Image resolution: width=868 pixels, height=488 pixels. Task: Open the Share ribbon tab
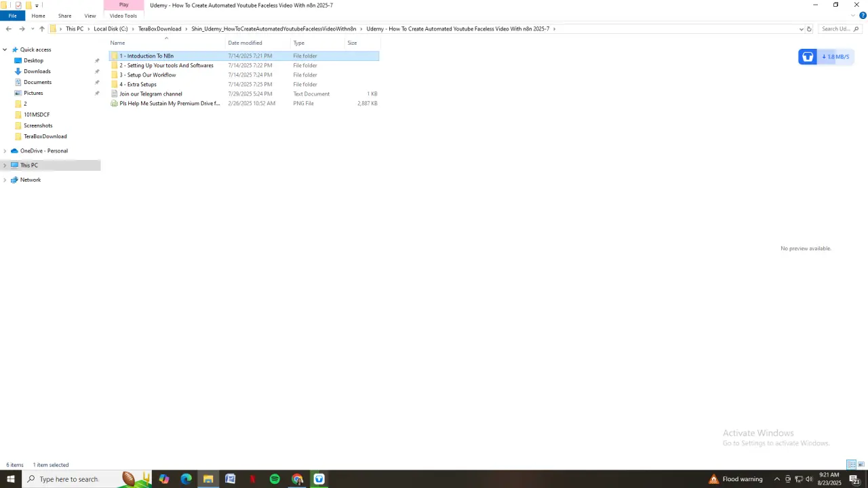point(64,16)
